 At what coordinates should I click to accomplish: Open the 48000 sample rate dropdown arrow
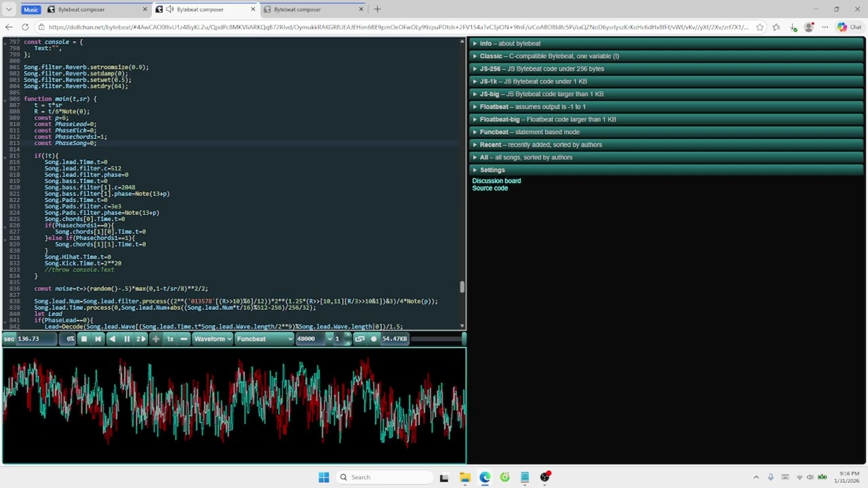tap(330, 339)
